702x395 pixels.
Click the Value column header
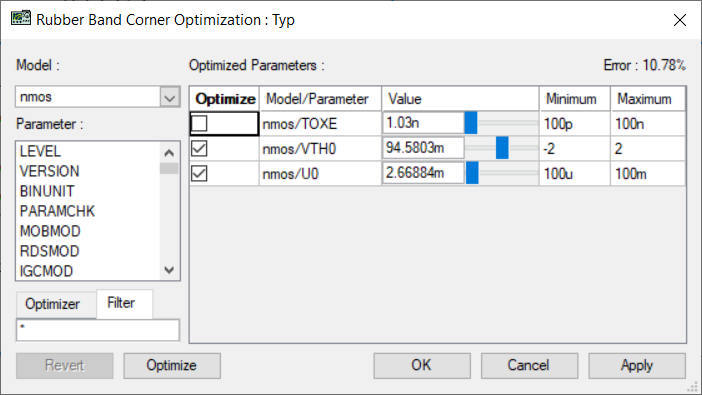pos(460,99)
